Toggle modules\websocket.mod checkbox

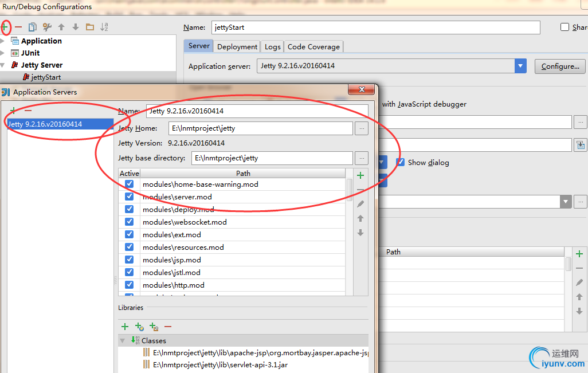pyautogui.click(x=130, y=222)
